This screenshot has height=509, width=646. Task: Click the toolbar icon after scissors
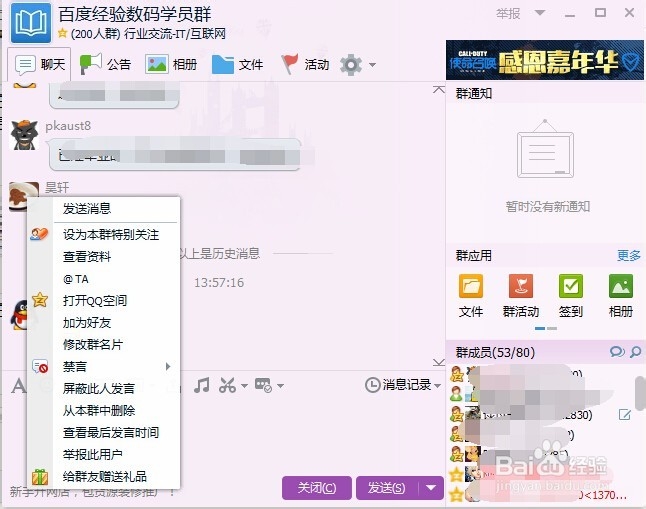tap(263, 385)
